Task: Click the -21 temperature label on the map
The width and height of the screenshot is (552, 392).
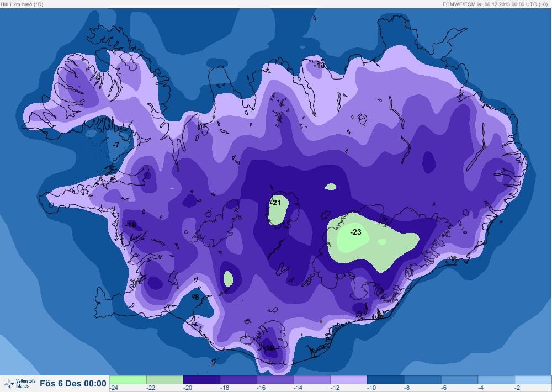Action: (275, 203)
